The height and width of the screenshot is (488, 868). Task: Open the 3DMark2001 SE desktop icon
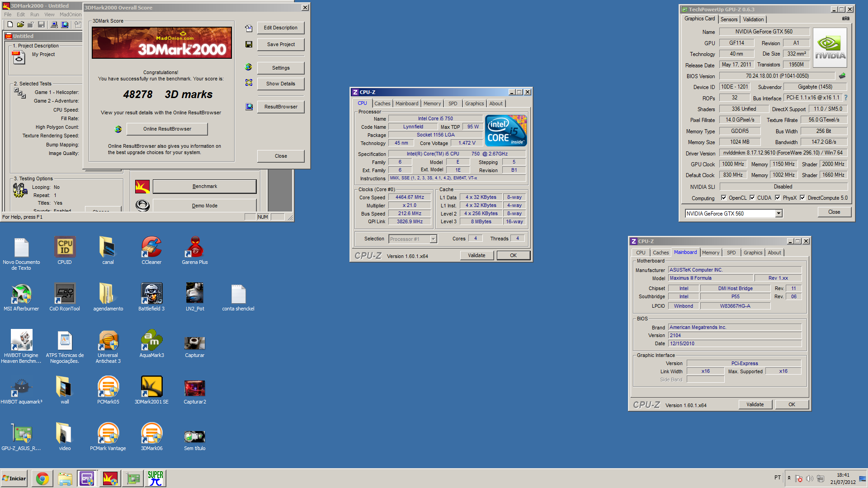[x=151, y=390]
